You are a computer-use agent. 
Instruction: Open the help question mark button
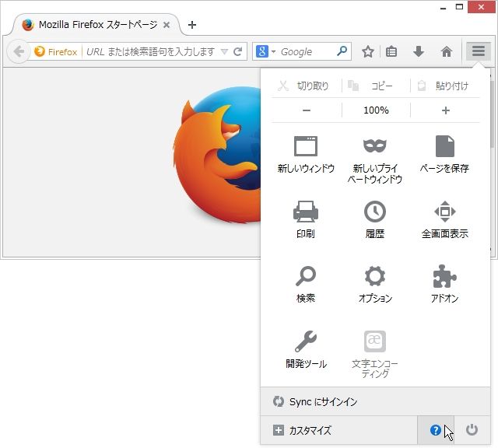tap(436, 430)
